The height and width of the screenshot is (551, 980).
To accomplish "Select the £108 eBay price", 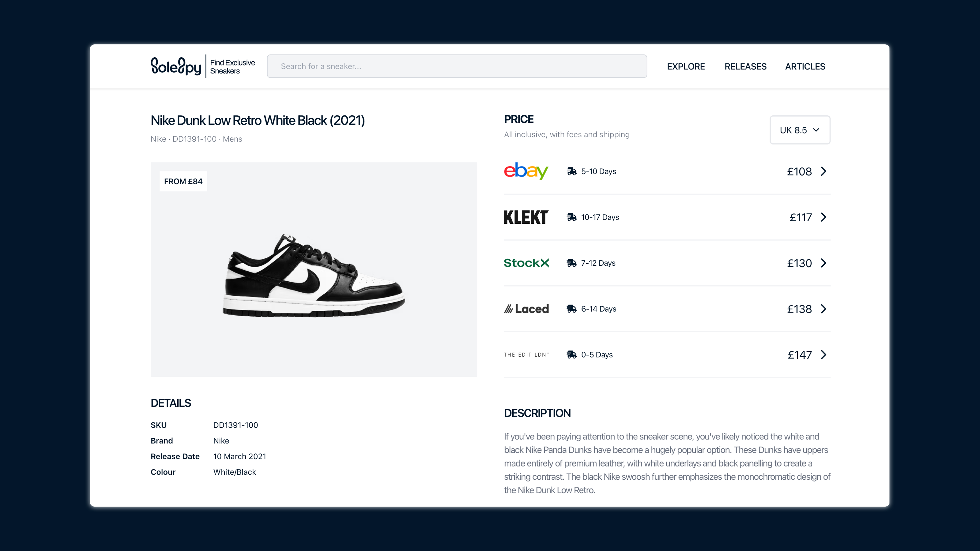I will click(x=799, y=171).
